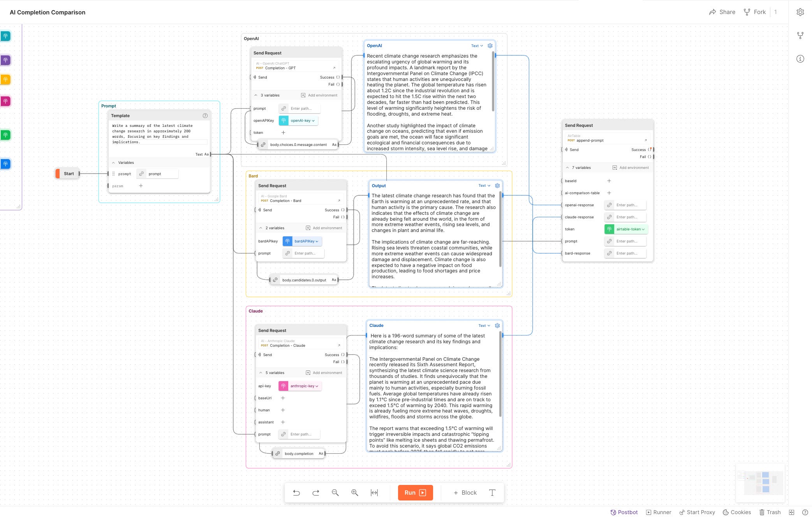Image resolution: width=812 pixels, height=518 pixels.
Task: Fit the flow to the screen
Action: coord(374,492)
